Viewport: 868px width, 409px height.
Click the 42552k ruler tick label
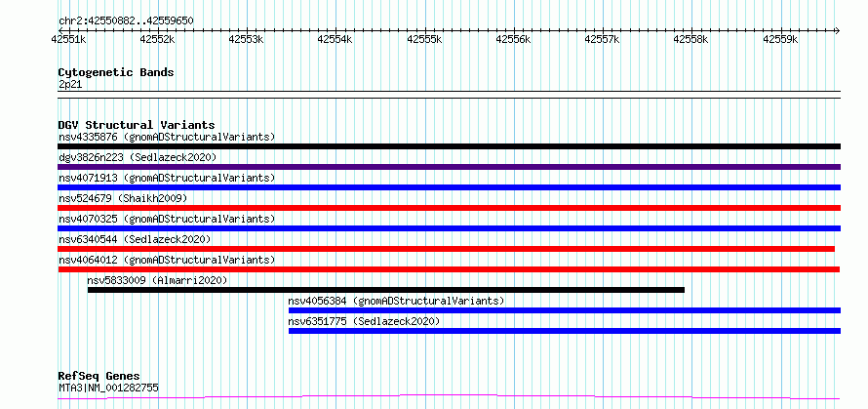pyautogui.click(x=157, y=39)
